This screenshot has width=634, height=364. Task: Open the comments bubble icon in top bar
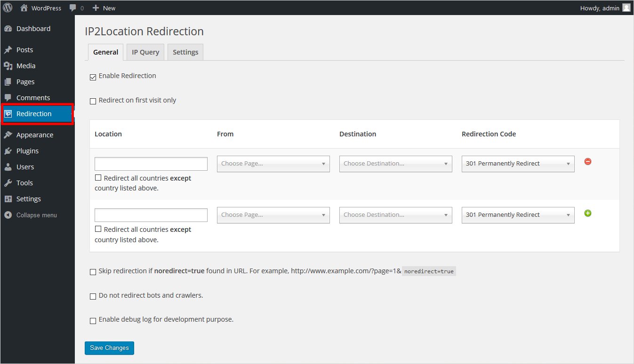(73, 8)
